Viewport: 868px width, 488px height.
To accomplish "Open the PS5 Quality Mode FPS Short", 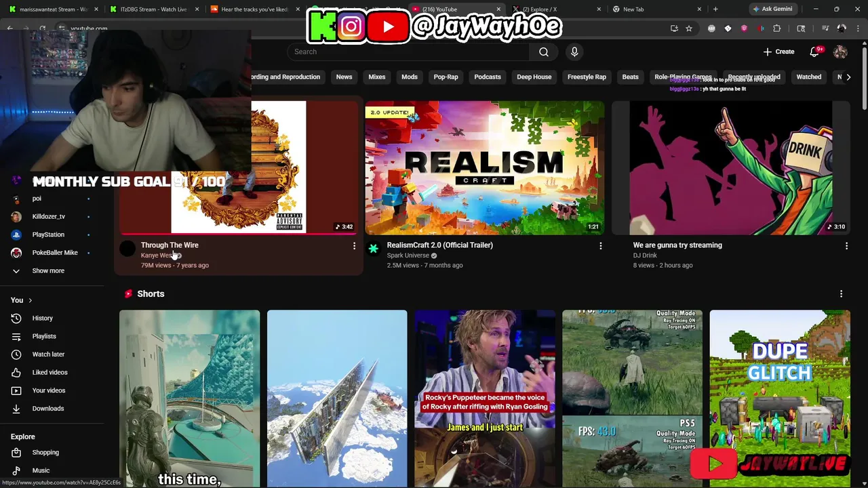I will [x=632, y=399].
